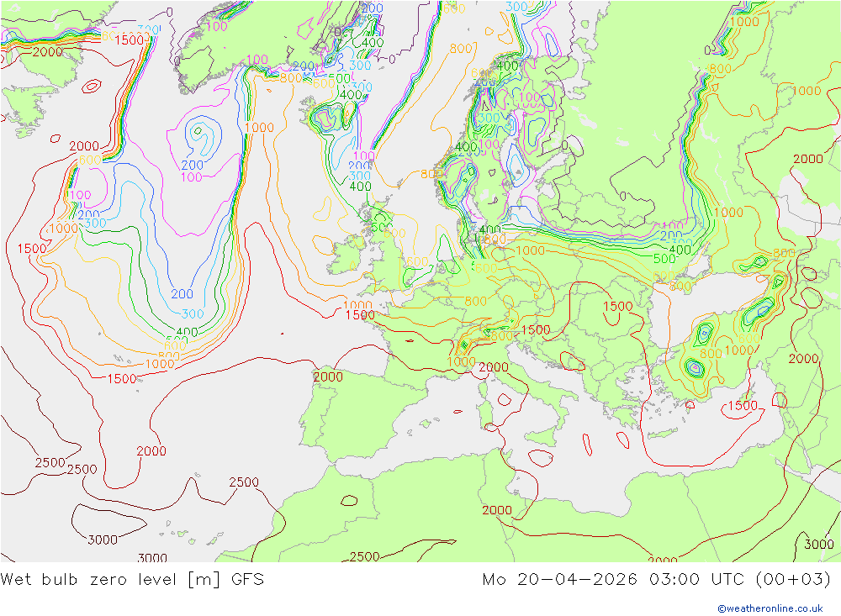
Task: Click the 2000 label off northwest Spain
Action: (328, 376)
